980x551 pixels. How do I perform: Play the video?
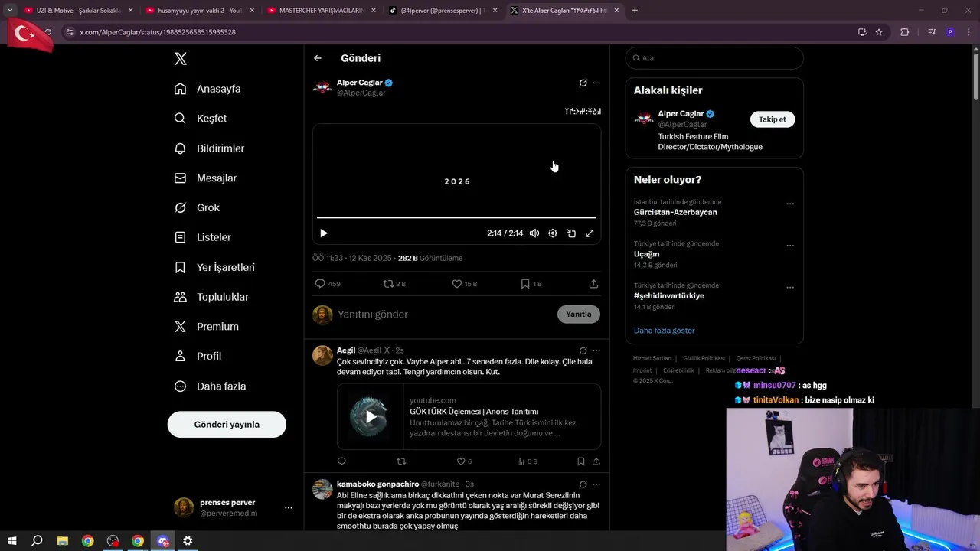click(x=324, y=233)
